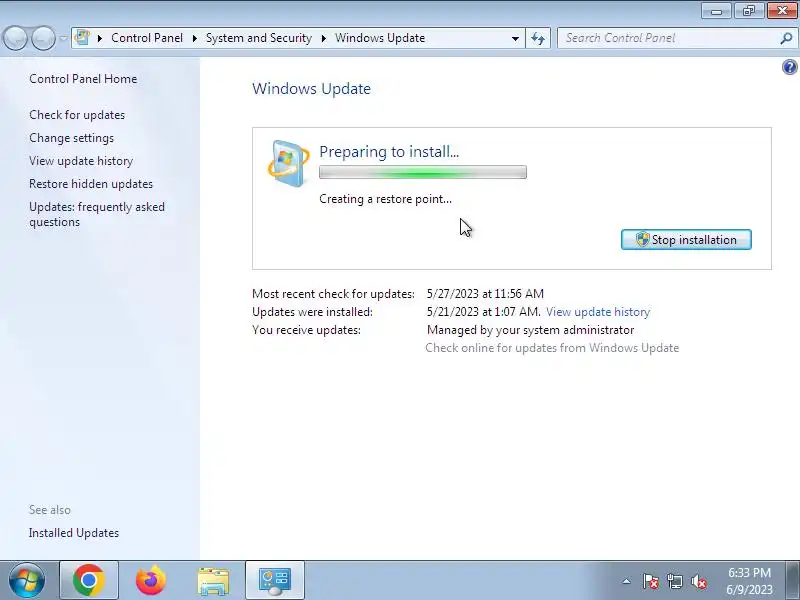
Task: Click the Windows Update shield icon
Action: [288, 163]
